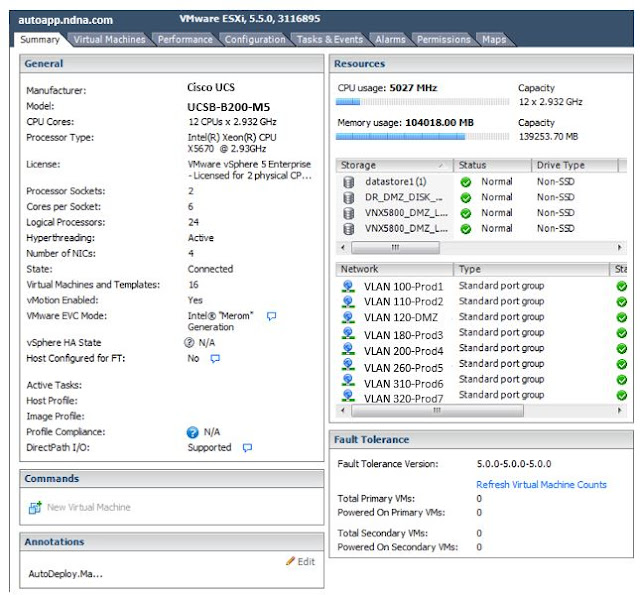Select the VLAN 100-Prod1 network name

[x=403, y=287]
